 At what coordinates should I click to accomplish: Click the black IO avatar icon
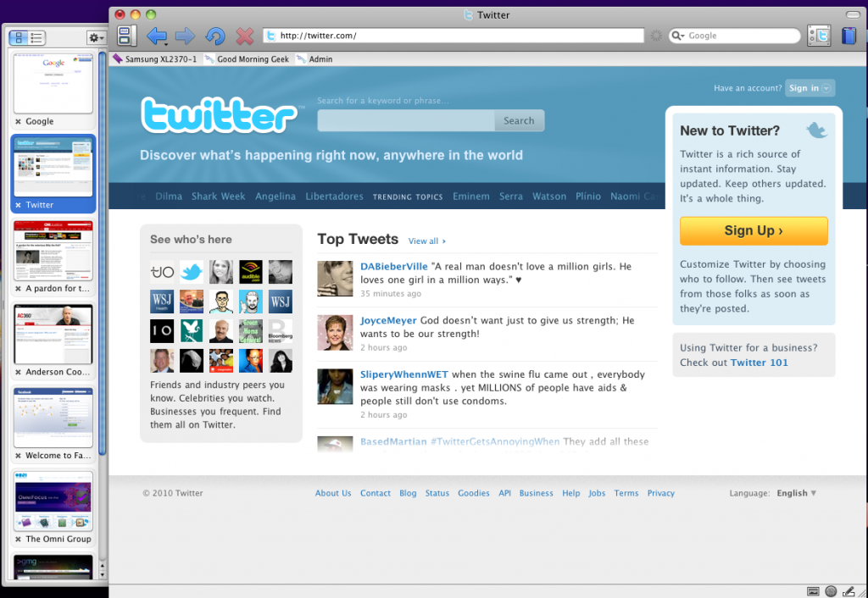tap(162, 331)
